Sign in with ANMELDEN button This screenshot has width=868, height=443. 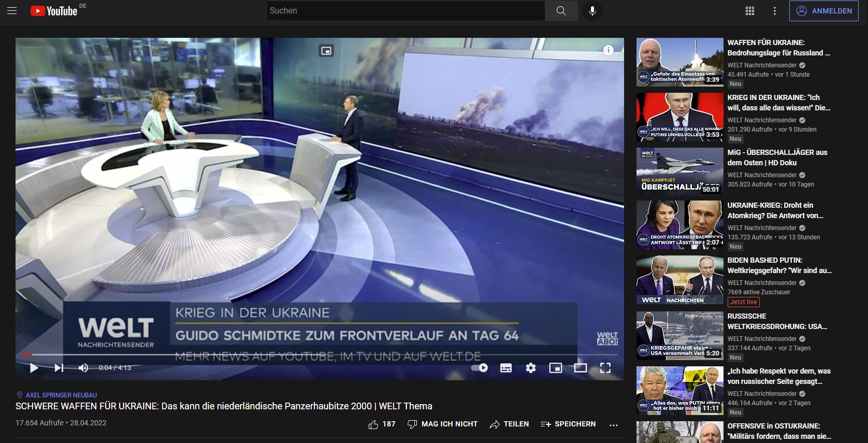tap(823, 11)
